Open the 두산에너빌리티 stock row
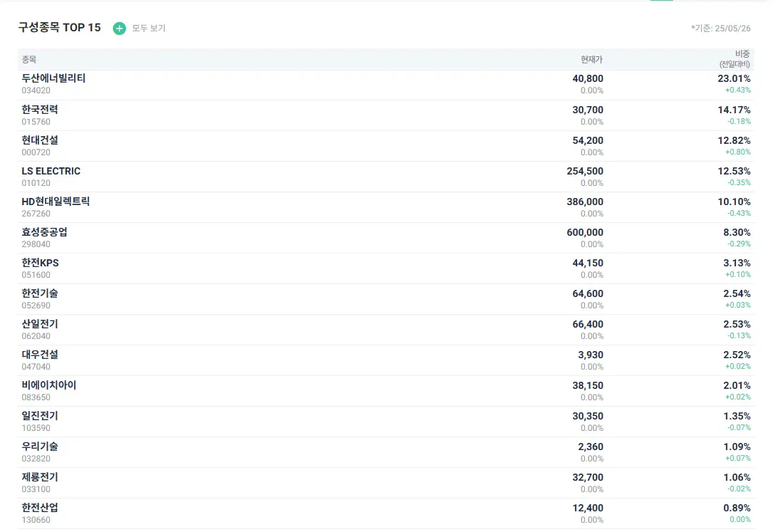 click(386, 85)
